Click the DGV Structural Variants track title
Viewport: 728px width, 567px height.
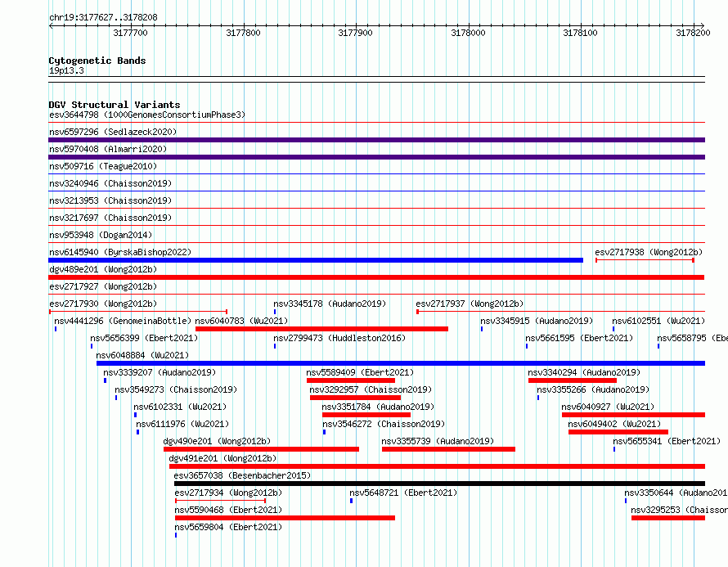[x=114, y=105]
